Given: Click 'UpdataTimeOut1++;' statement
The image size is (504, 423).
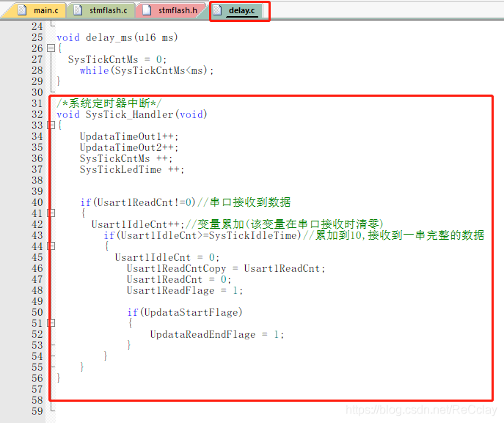Looking at the screenshot, I should [x=129, y=136].
